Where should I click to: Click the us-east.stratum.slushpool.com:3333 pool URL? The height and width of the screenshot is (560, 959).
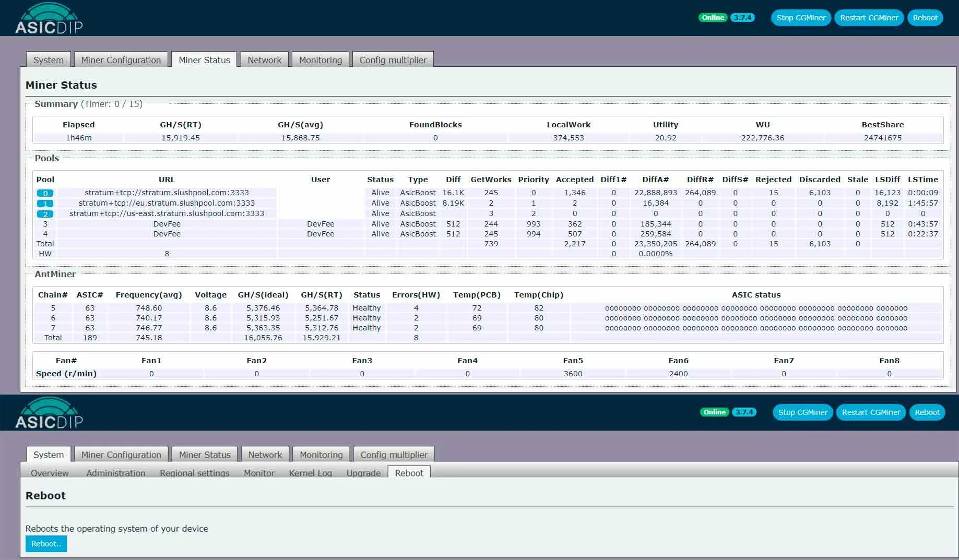click(x=167, y=213)
